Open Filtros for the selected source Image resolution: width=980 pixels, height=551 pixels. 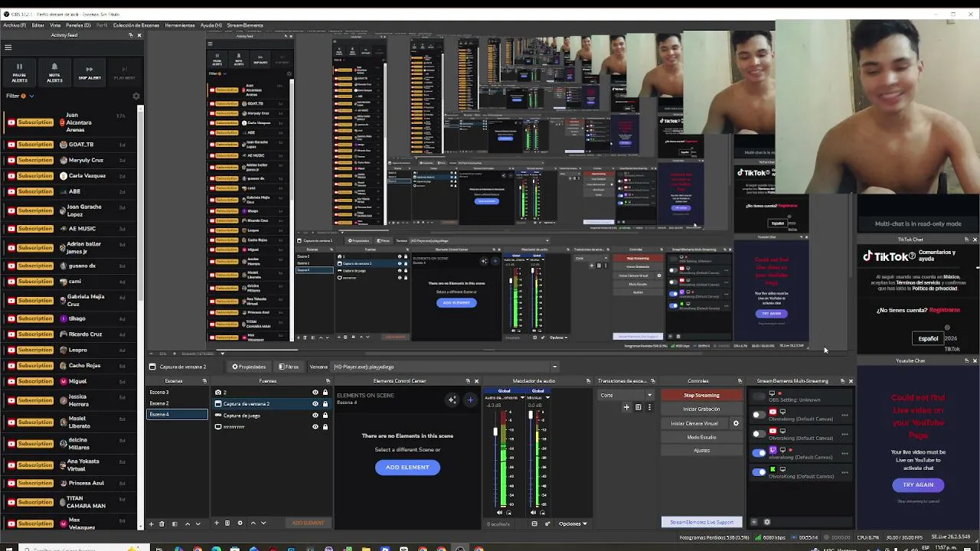[289, 367]
